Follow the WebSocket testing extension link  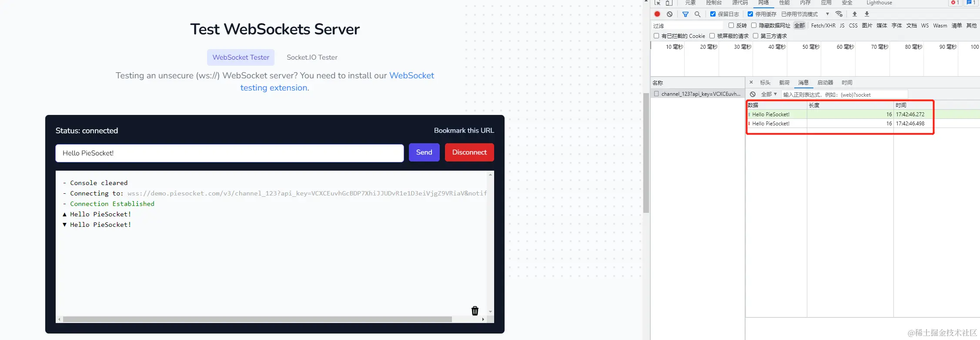[x=337, y=81]
